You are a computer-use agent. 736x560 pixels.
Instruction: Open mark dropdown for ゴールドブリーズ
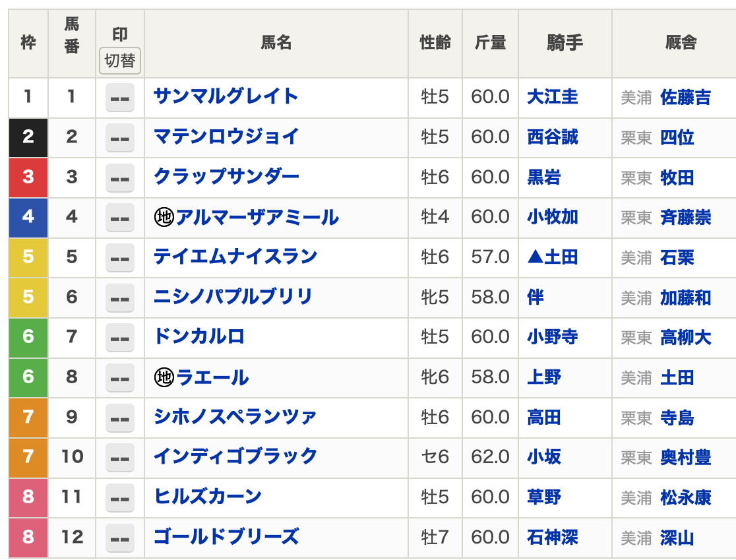pos(120,537)
